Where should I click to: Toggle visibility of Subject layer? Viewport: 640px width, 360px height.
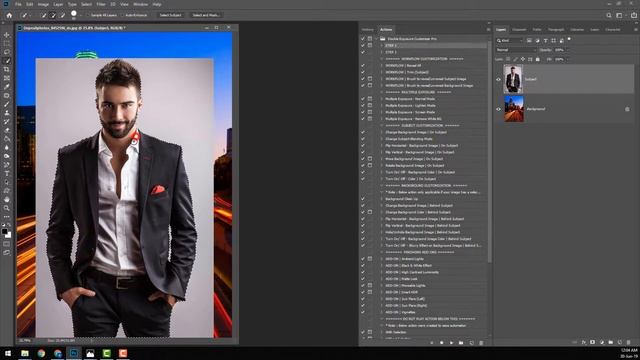[x=498, y=79]
